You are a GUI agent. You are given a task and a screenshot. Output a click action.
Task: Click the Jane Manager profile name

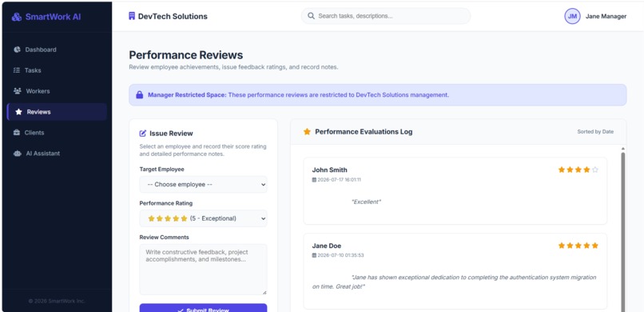606,17
